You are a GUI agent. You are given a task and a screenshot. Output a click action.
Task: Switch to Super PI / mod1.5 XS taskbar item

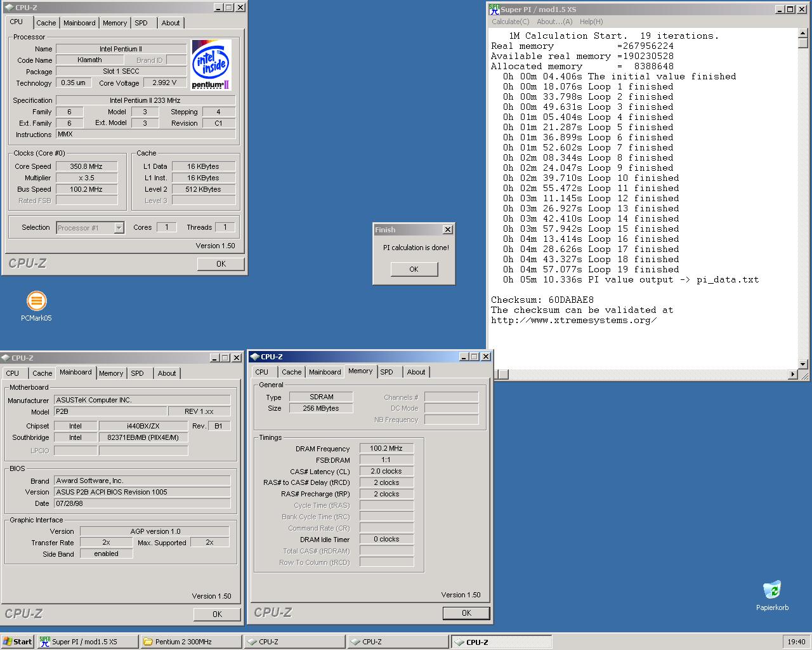pos(86,642)
